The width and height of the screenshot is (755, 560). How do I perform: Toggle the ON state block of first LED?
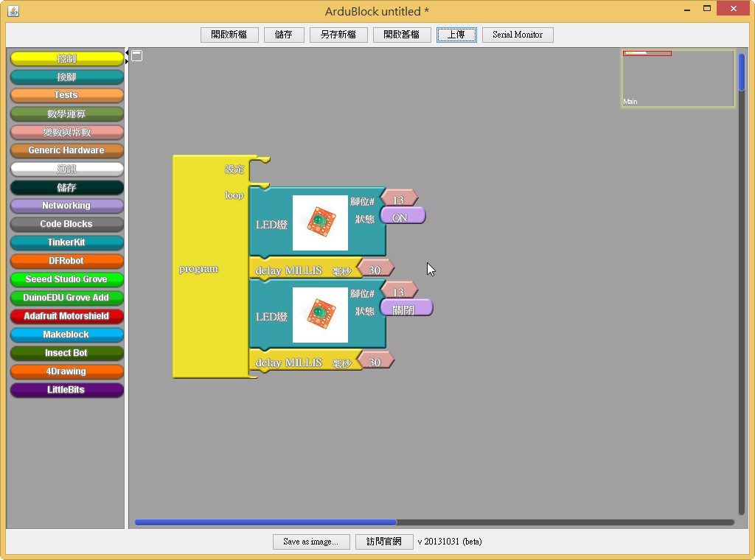click(402, 217)
